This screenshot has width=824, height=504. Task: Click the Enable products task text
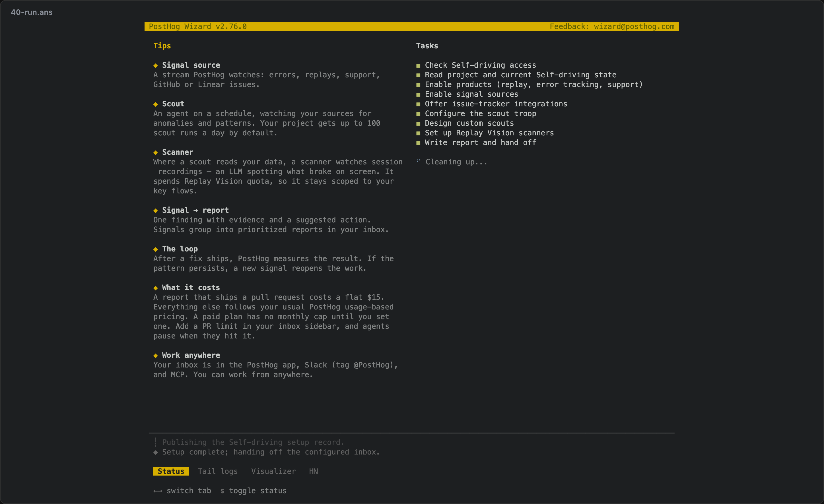(534, 84)
